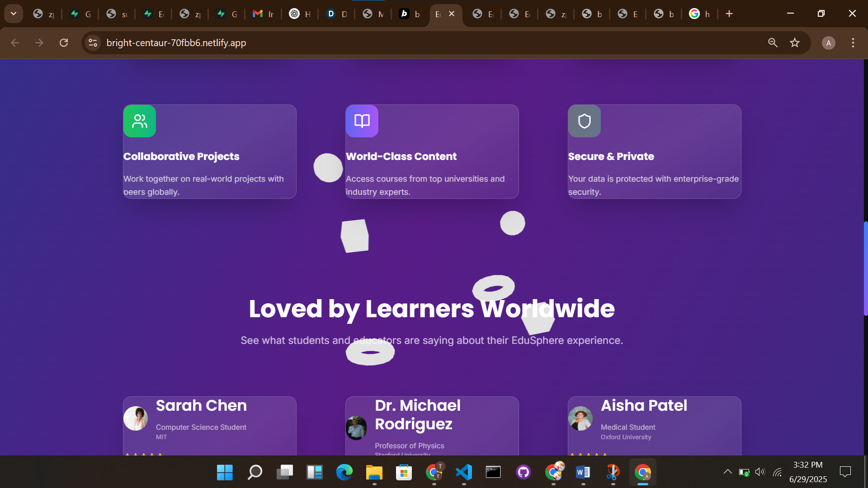Viewport: 868px width, 488px height.
Task: Click the Secure & Private shield icon
Action: (585, 121)
